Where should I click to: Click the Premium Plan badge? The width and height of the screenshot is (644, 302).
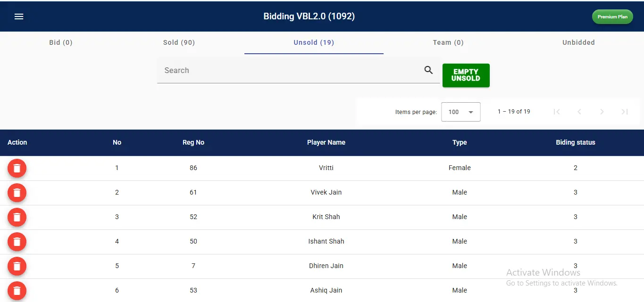pos(612,16)
